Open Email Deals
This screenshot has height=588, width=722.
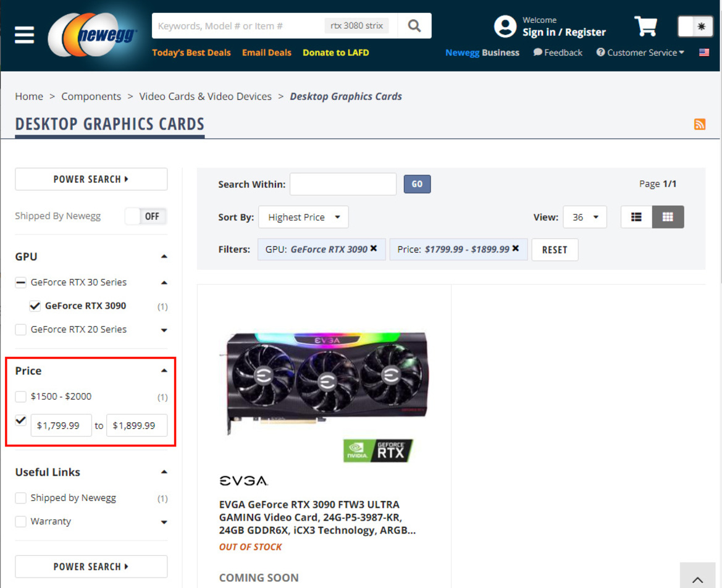(267, 52)
